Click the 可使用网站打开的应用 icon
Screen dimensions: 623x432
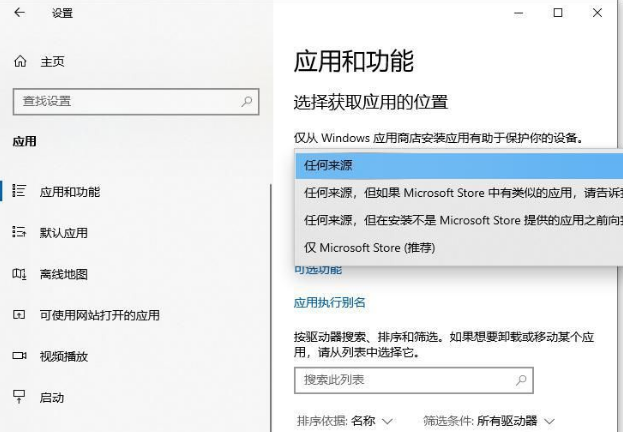coord(19,315)
